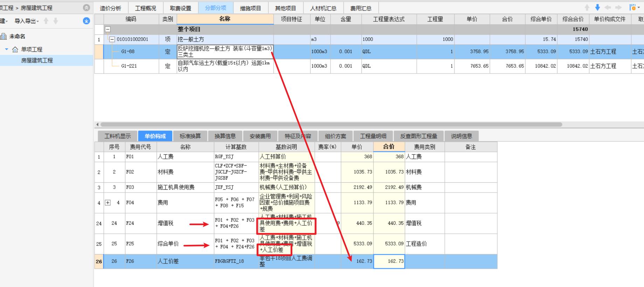Image resolution: width=644 pixels, height=287 pixels.
Task: Click the 人工价差 name cell
Action: coord(185,261)
